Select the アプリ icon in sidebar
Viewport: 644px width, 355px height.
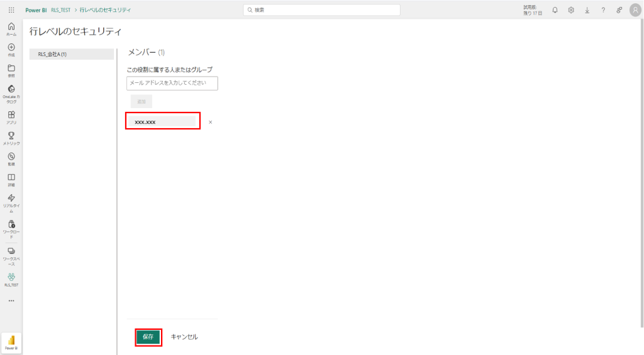coord(11,117)
